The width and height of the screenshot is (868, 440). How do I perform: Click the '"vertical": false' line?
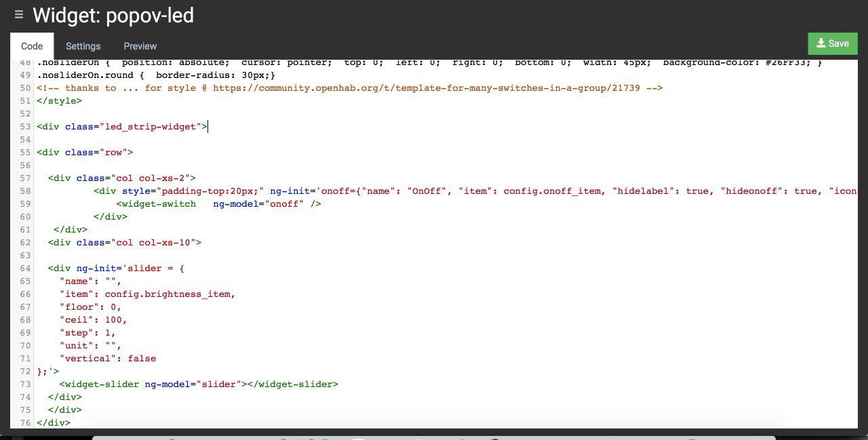pyautogui.click(x=107, y=359)
